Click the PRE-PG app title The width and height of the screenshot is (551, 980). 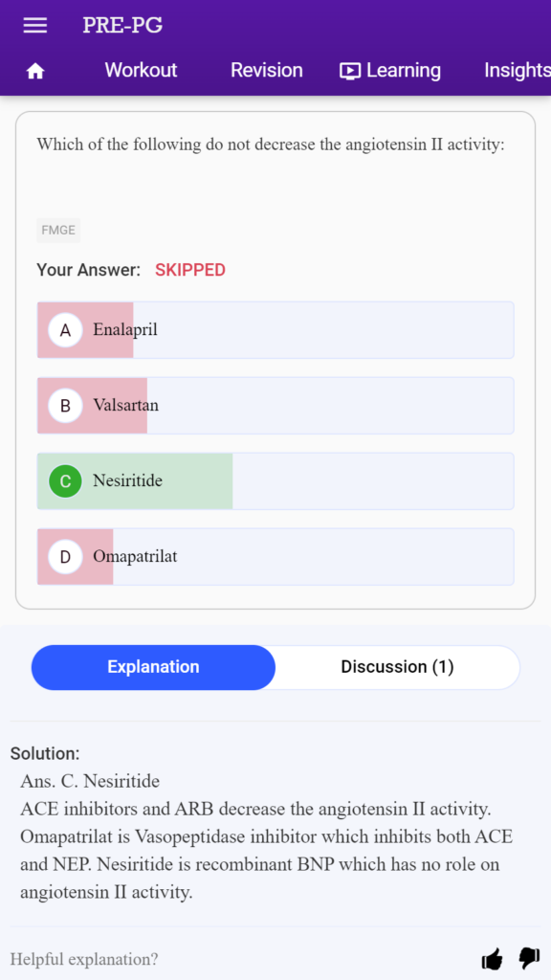coord(122,26)
